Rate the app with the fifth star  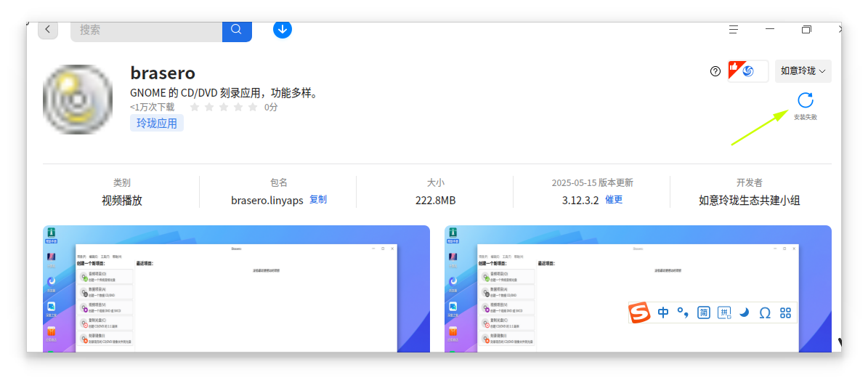(253, 107)
